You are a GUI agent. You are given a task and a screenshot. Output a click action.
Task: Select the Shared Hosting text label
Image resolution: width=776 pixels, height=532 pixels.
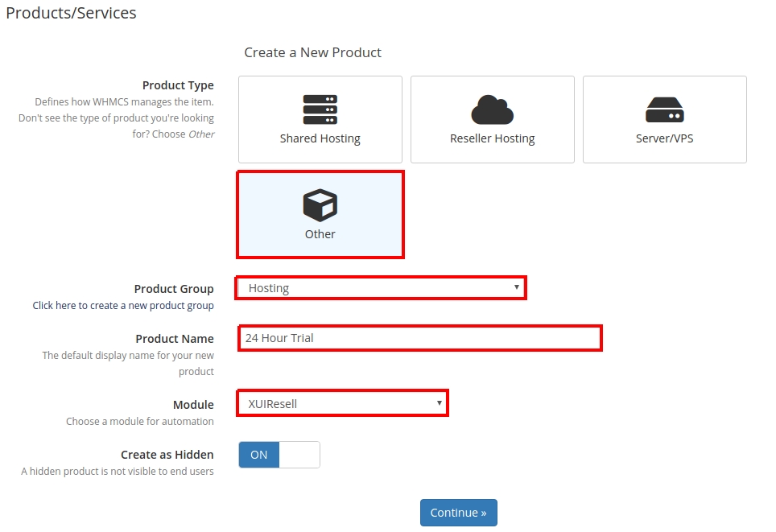click(x=320, y=138)
